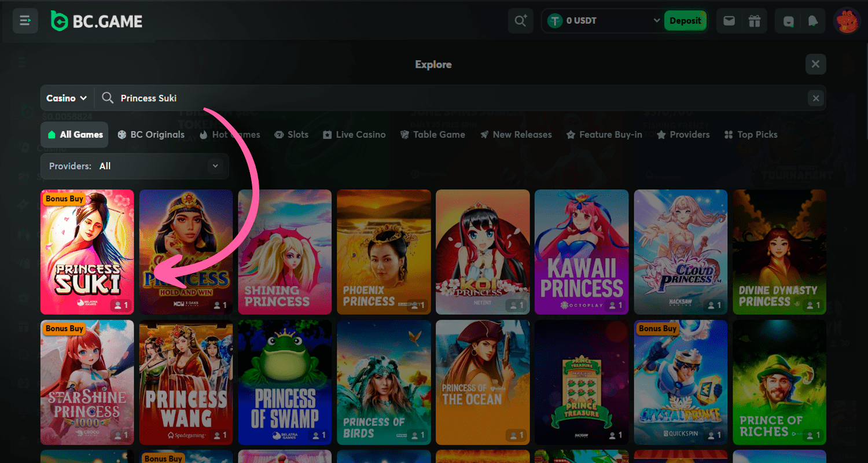Open the Koi Princess game
The width and height of the screenshot is (868, 463).
(483, 252)
